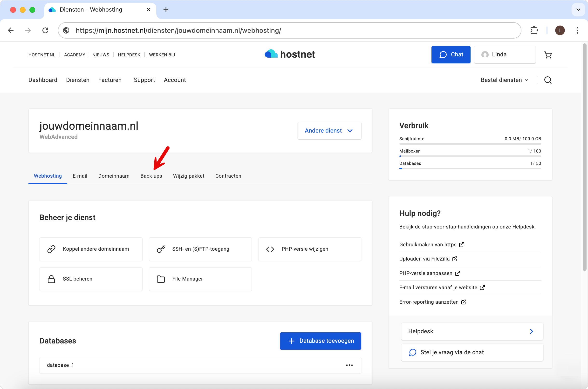The height and width of the screenshot is (389, 588).
Task: Click the Databases usage progress bar
Action: click(x=470, y=168)
